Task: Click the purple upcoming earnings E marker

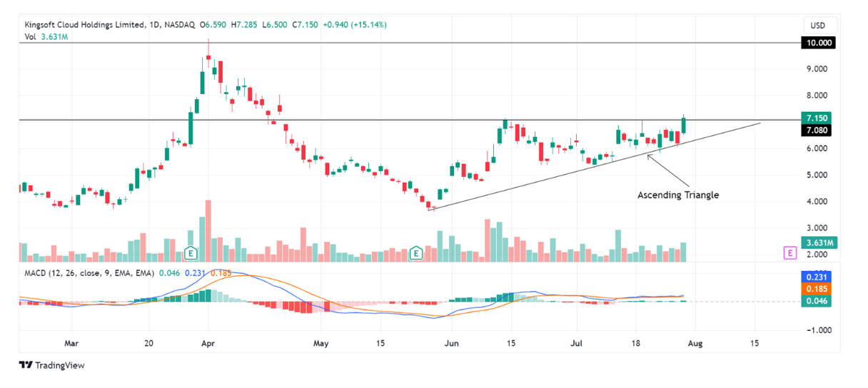Action: tap(789, 252)
